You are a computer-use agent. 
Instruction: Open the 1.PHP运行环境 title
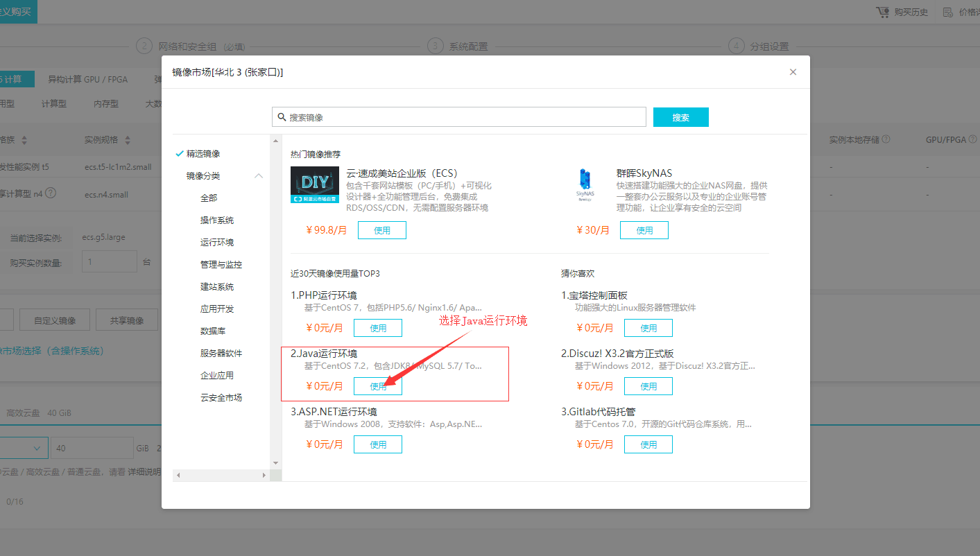pyautogui.click(x=324, y=295)
